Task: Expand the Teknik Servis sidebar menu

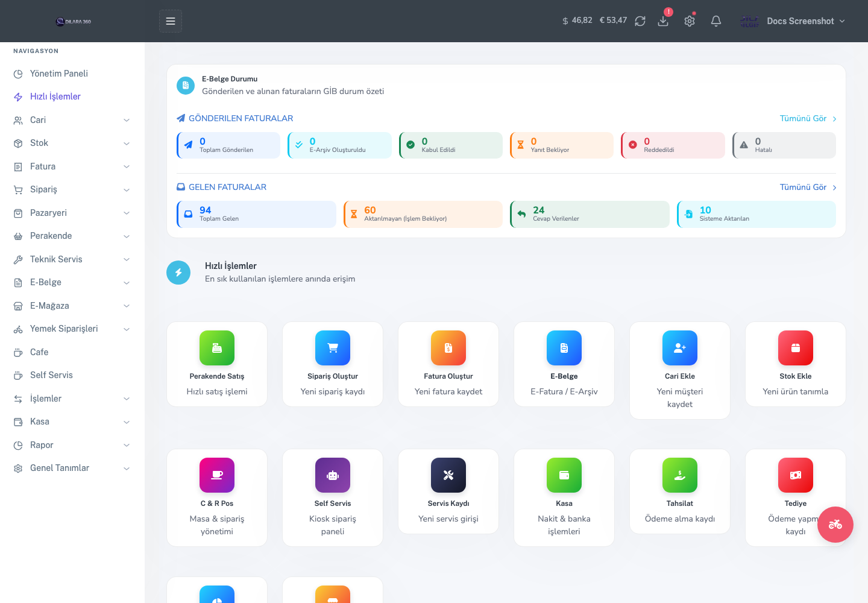Action: point(72,259)
